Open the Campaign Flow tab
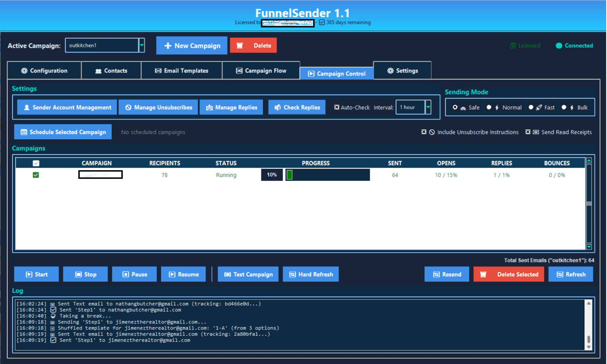Viewport: 607px width, 364px height. [x=261, y=70]
